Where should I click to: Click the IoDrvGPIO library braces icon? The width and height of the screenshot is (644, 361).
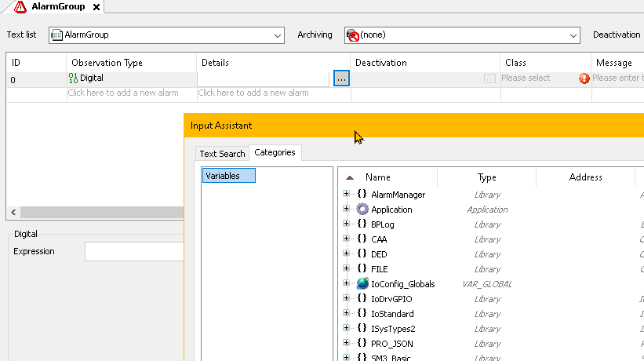[x=362, y=298]
